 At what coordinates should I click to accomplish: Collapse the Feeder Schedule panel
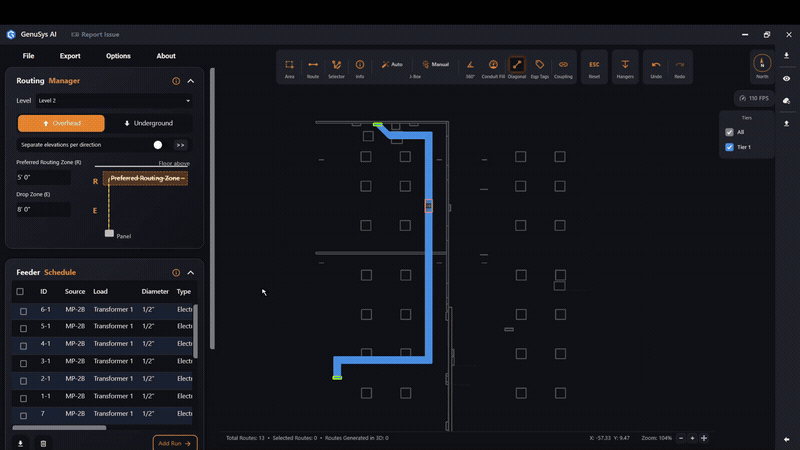pyautogui.click(x=191, y=273)
